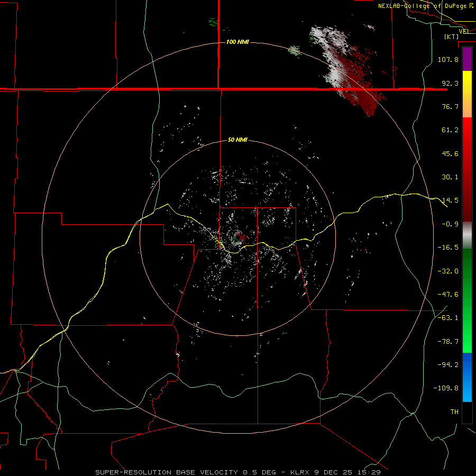This screenshot has width=476, height=476.
Task: Pick the gray near-zero segment of color bar
Action: tap(467, 235)
